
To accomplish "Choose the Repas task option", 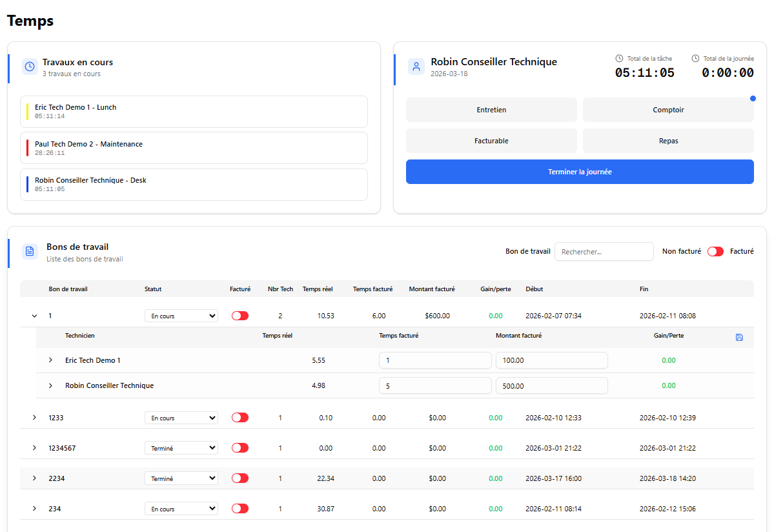I will click(x=668, y=141).
